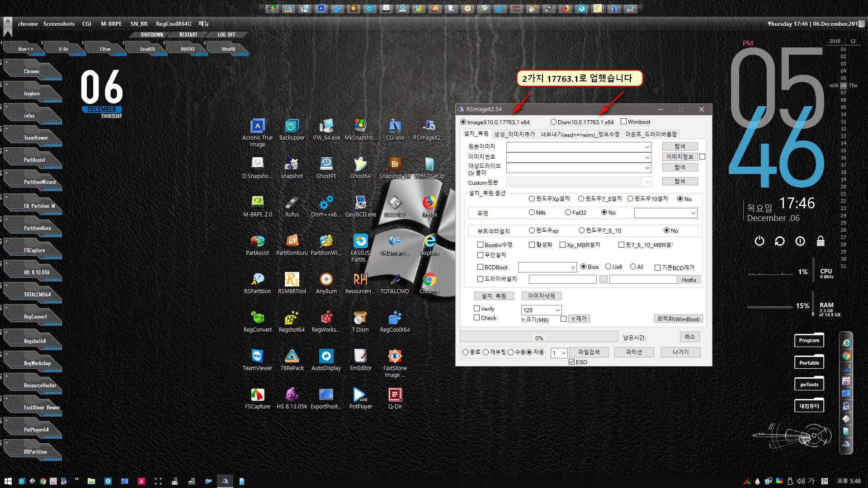This screenshot has width=868, height=488.
Task: Click the lock icon in clock widget
Action: coord(821,241)
